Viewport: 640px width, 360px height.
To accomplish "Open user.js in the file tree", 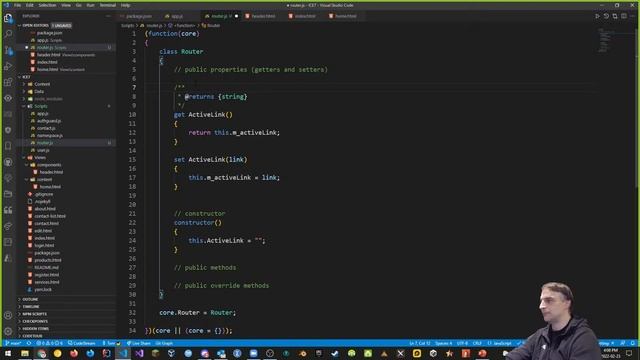I will (43, 150).
